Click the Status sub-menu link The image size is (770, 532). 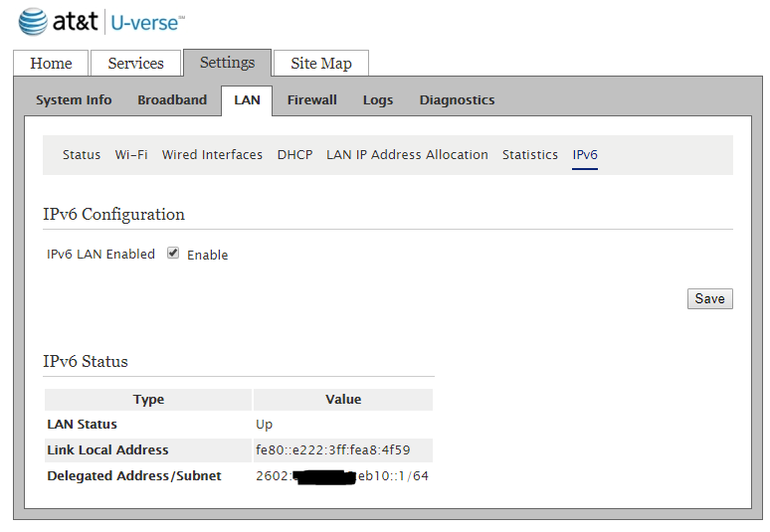pos(82,155)
